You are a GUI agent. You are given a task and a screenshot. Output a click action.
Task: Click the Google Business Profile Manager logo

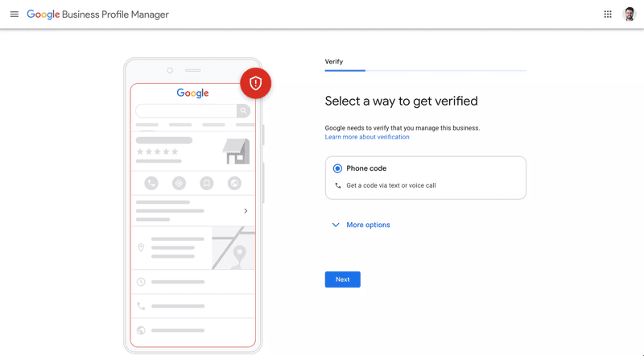tap(97, 14)
